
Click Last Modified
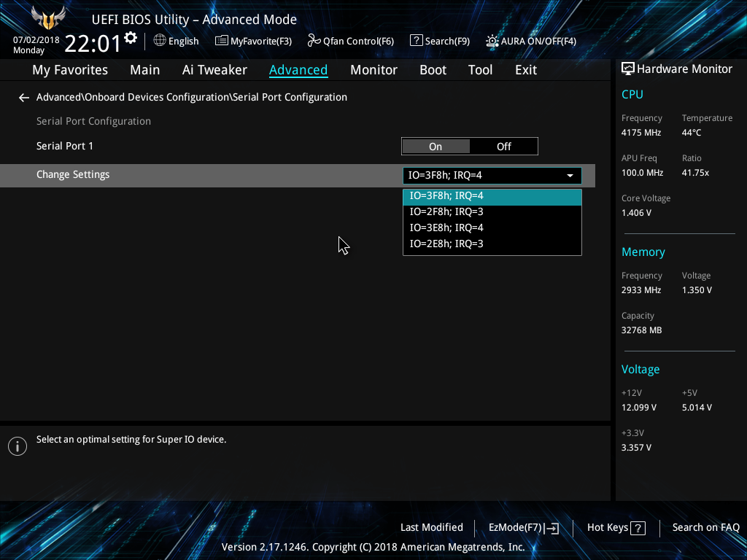[x=432, y=528]
